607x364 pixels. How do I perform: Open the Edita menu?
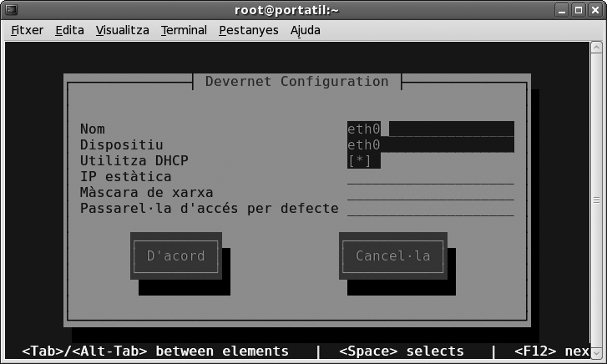pyautogui.click(x=69, y=30)
